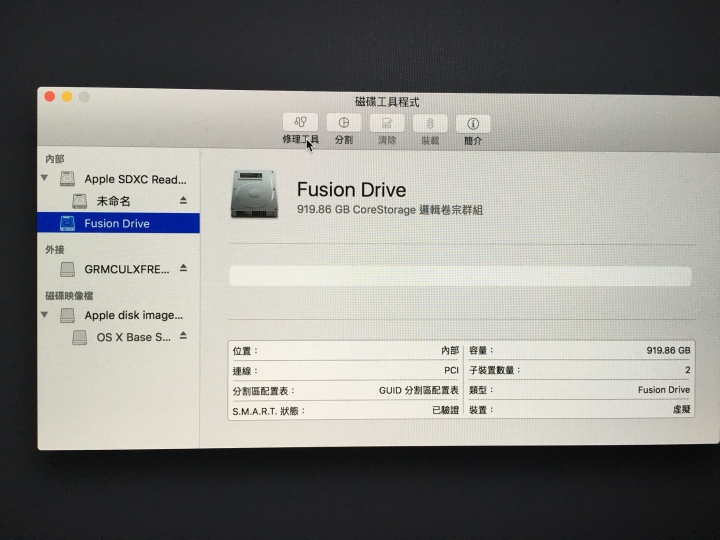Viewport: 720px width, 540px height.
Task: Select the Fusion Drive row in sidebar
Action: coord(118,223)
